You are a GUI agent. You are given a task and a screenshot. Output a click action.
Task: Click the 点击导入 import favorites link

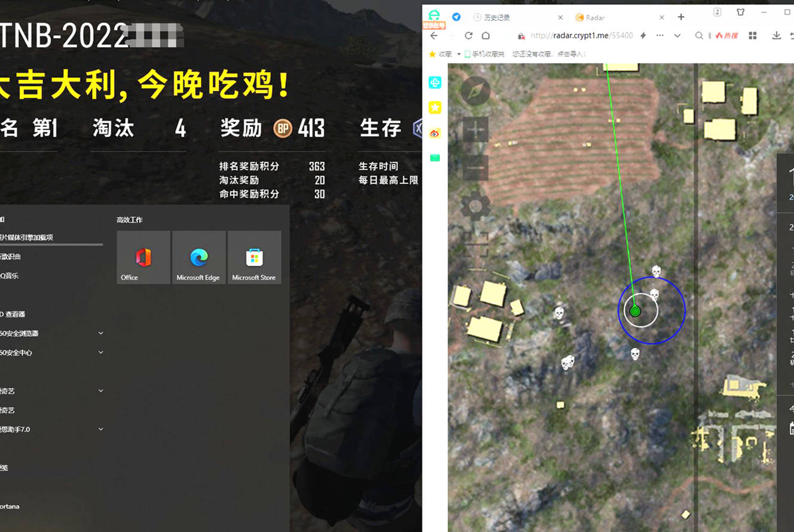click(573, 54)
